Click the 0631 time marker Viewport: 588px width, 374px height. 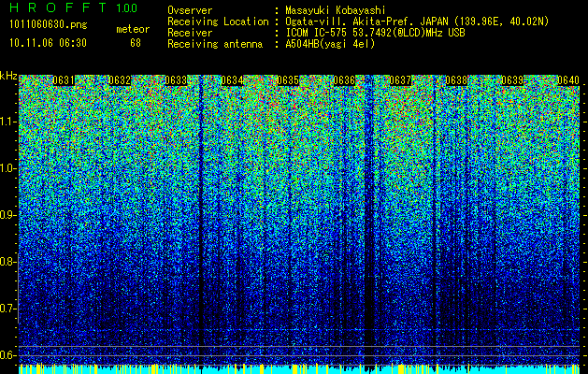(x=64, y=80)
